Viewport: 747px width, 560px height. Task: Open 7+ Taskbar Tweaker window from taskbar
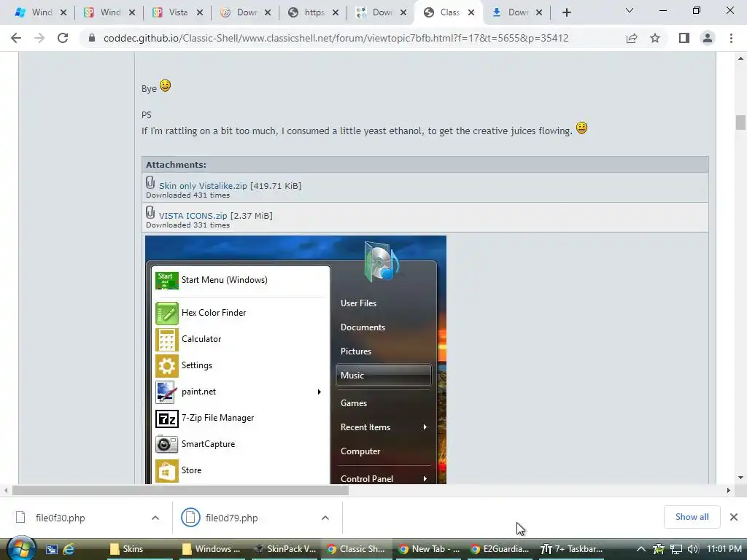pos(572,549)
